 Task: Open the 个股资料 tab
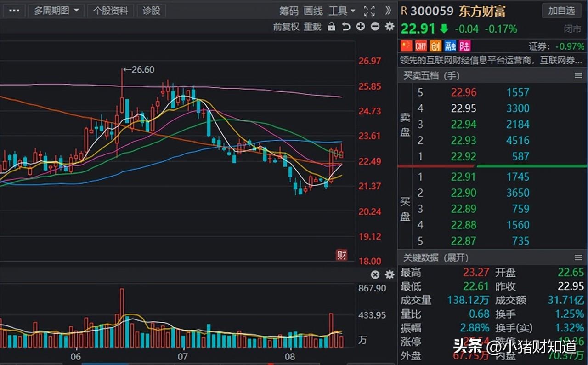point(111,10)
